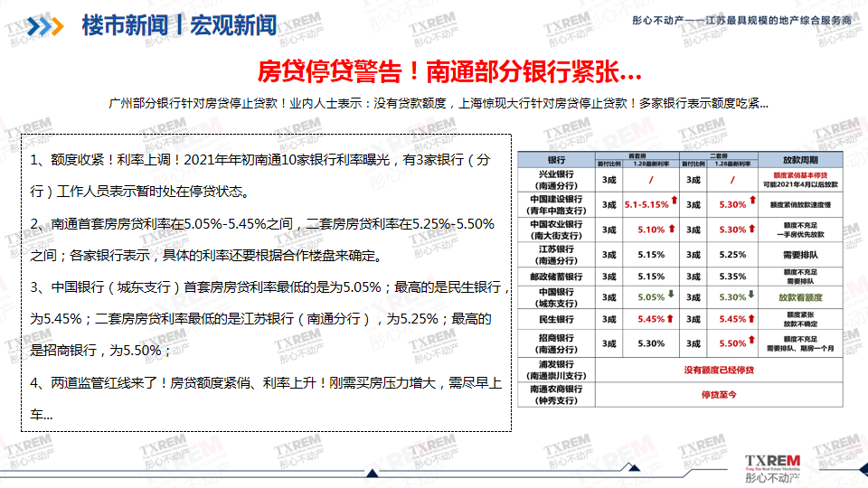Image resolution: width=868 pixels, height=488 pixels.
Task: Click the up arrow beside 民生银行 二套房 5.45%
Action: (x=751, y=318)
